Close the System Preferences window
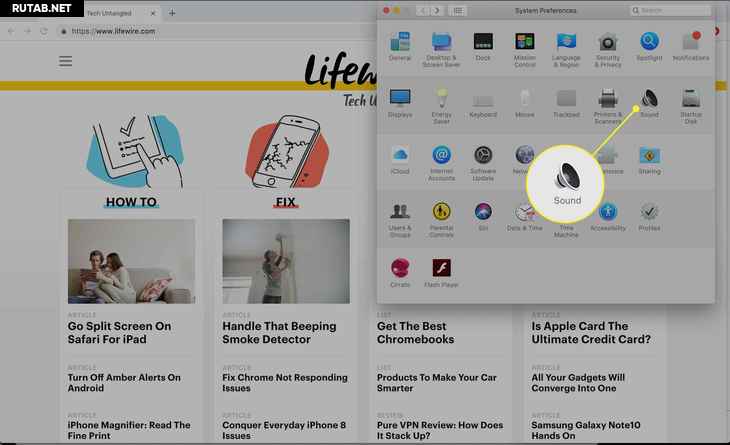Screen dimensions: 730x445 pyautogui.click(x=386, y=10)
